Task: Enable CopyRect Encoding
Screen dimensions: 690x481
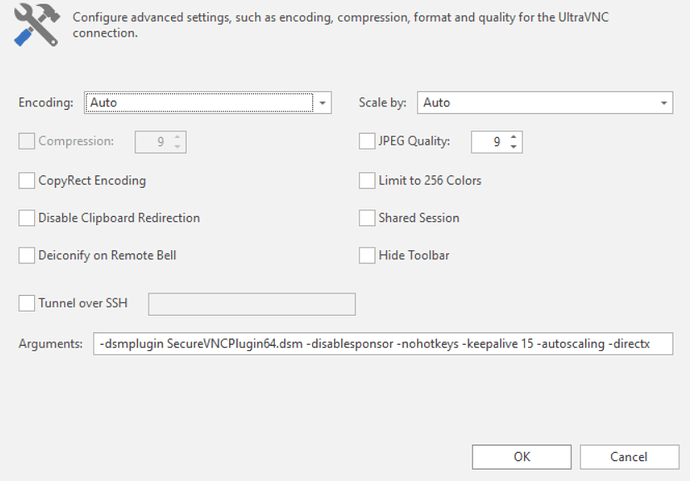Action: pyautogui.click(x=27, y=181)
